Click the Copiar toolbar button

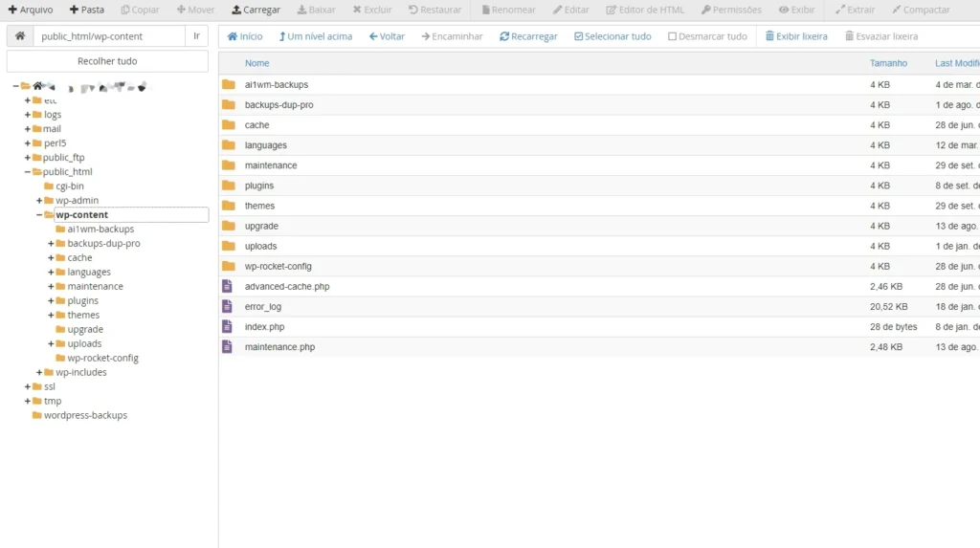click(140, 10)
